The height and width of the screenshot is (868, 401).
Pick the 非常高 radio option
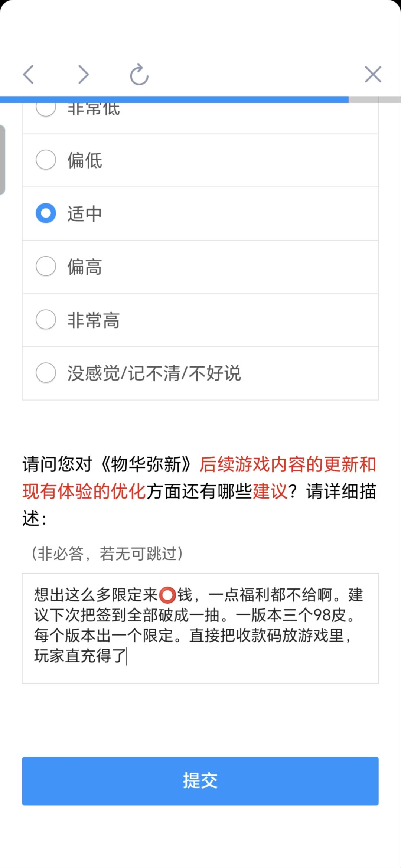coord(46,320)
